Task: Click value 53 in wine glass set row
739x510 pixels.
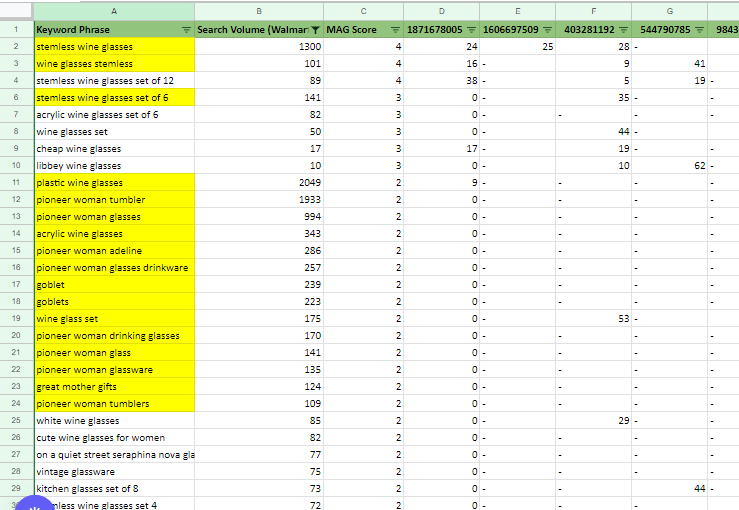Action: 593,319
